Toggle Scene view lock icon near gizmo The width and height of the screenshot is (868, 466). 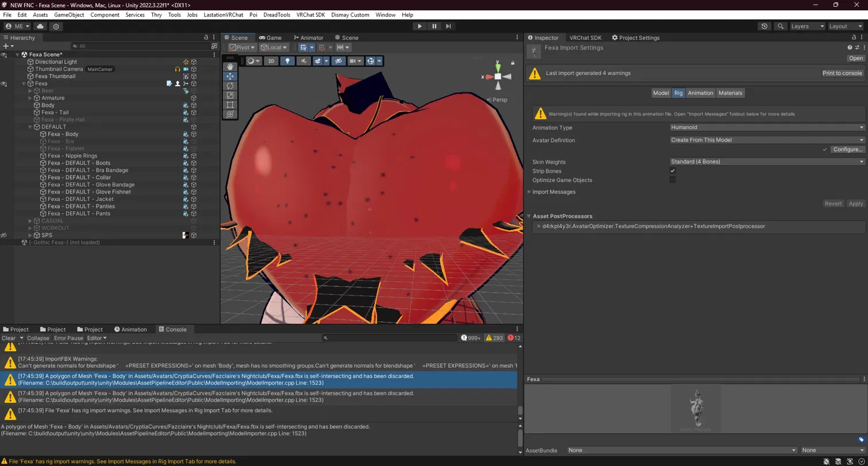pyautogui.click(x=513, y=63)
